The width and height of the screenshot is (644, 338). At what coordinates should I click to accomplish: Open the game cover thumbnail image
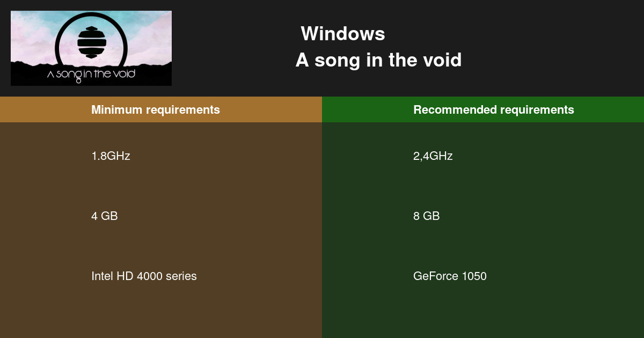pos(91,48)
